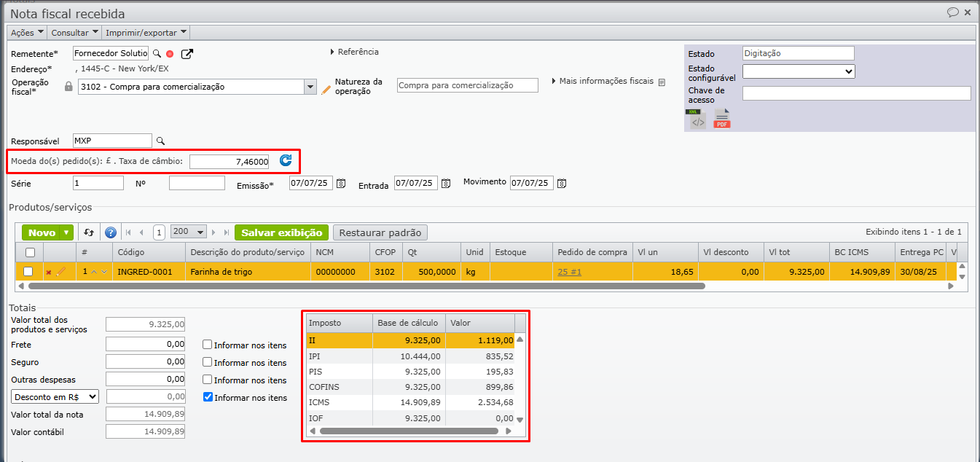Open the Imprimir/exportar menu
The width and height of the screenshot is (980, 462).
(x=146, y=32)
